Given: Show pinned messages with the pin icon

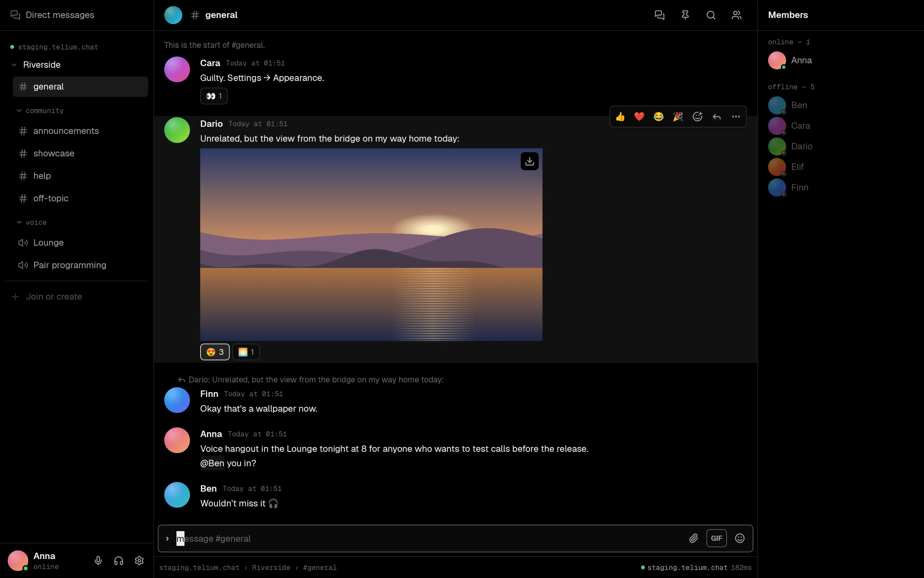Looking at the screenshot, I should tap(685, 15).
